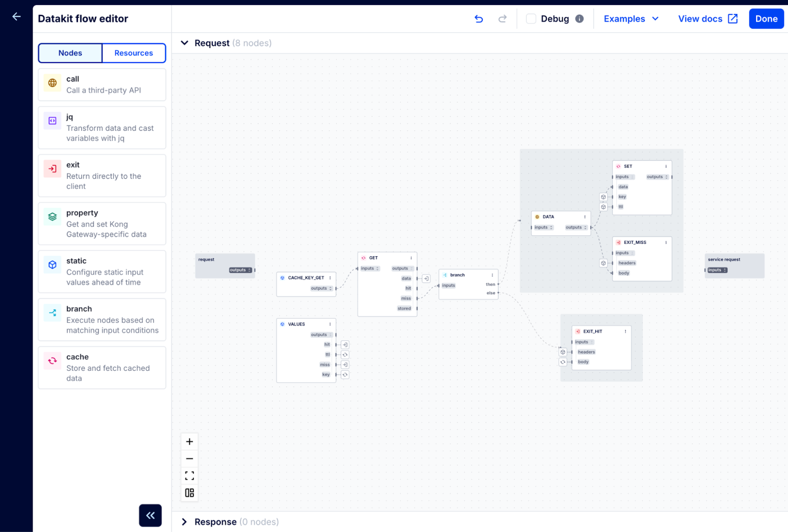788x532 pixels.
Task: Toggle outputs expander on request node
Action: pos(250,270)
